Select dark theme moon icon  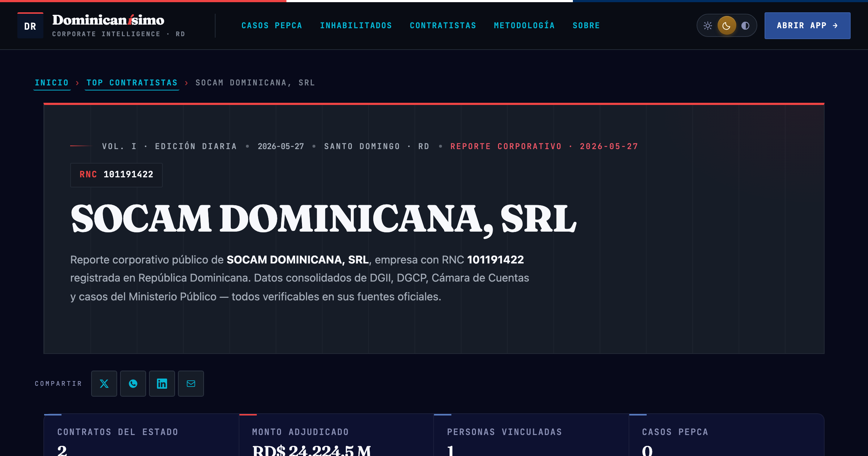pos(727,26)
